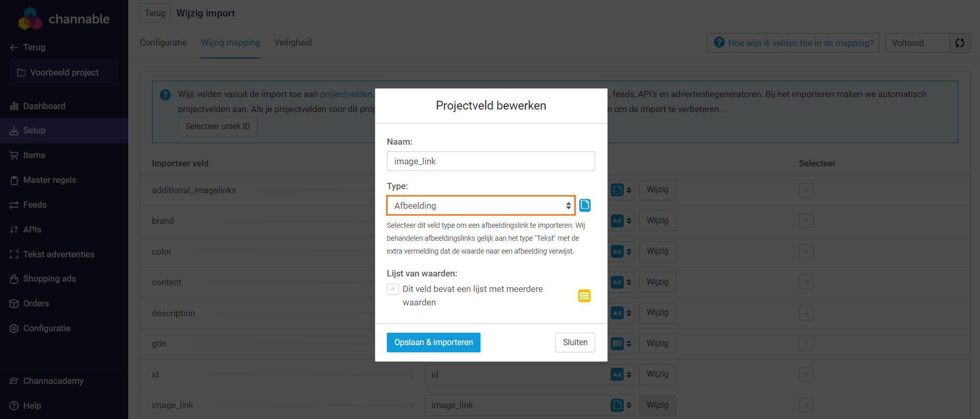
Task: Tick the Selecteer checkbox for additional_imagelinks
Action: pos(806,190)
